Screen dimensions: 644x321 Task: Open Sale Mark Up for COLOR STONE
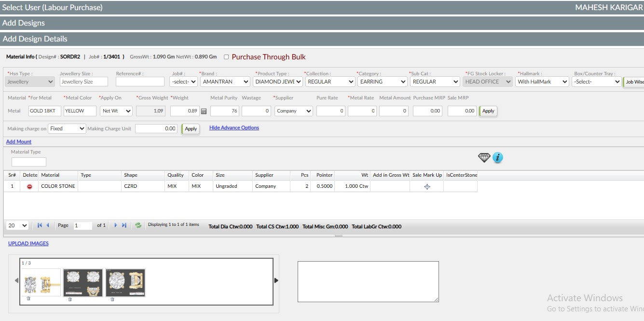click(427, 187)
